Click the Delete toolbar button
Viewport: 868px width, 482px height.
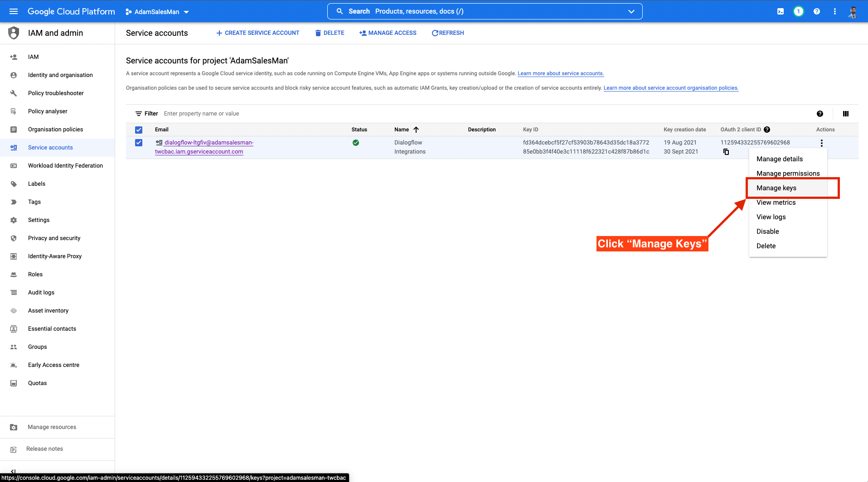pos(330,33)
